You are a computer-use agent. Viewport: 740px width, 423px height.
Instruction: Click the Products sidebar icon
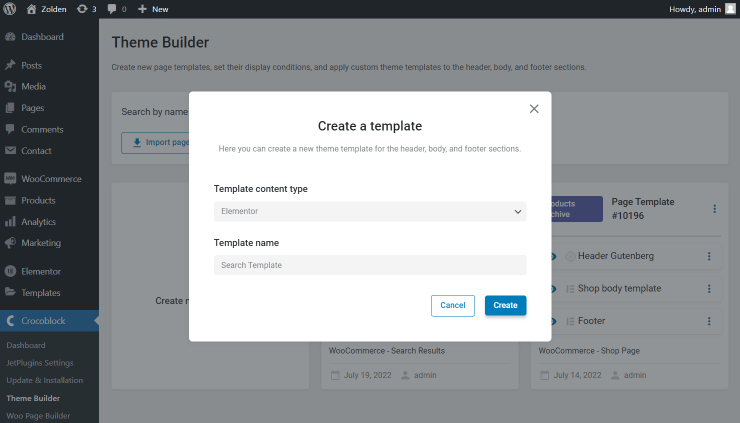[10, 200]
